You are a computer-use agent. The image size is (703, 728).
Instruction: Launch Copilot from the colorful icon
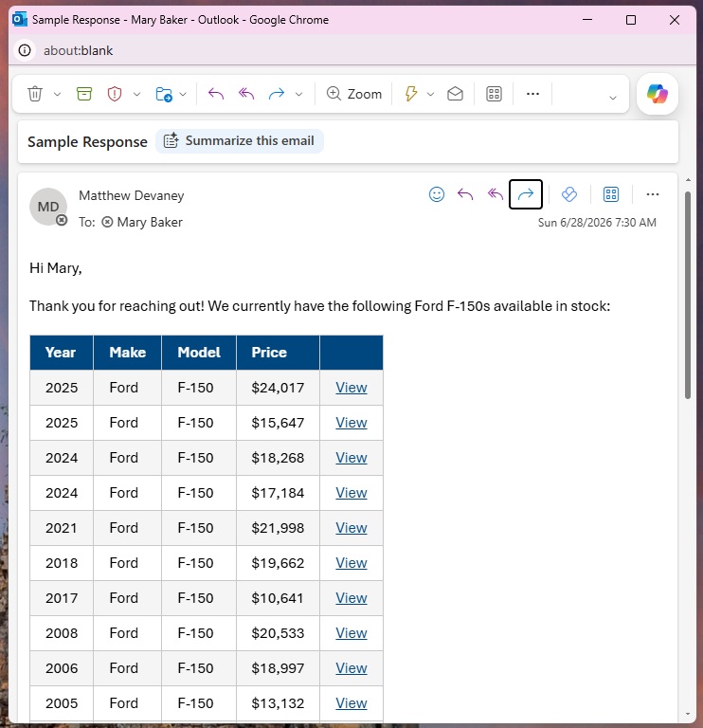coord(658,93)
